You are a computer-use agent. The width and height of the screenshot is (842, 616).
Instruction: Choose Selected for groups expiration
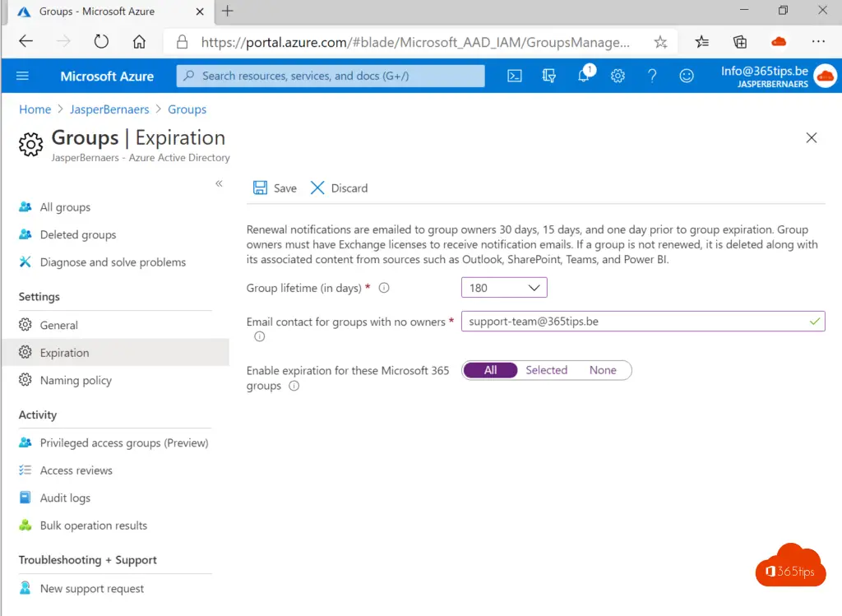pos(546,370)
